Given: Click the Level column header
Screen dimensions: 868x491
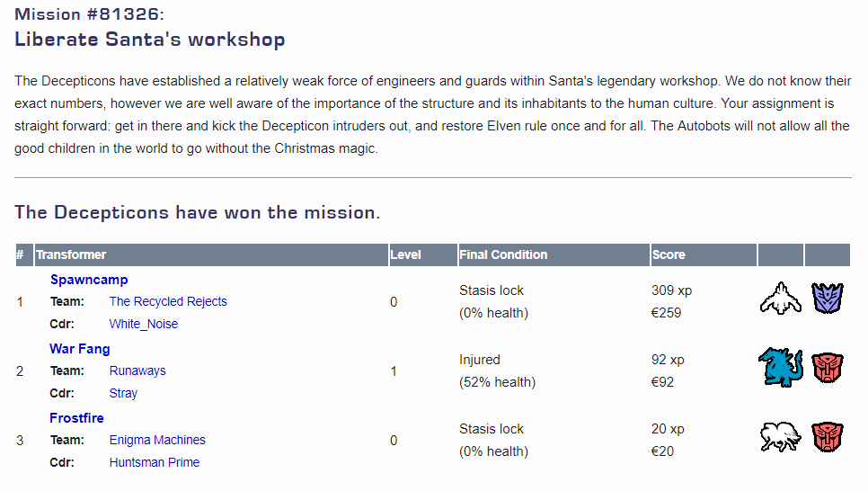Looking at the screenshot, I should (x=405, y=255).
